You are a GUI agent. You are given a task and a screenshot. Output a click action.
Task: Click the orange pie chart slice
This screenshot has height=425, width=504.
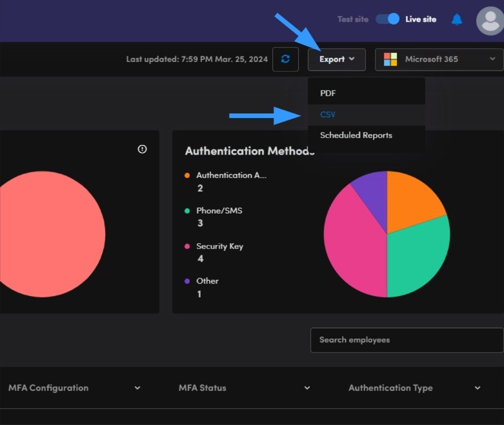click(412, 200)
